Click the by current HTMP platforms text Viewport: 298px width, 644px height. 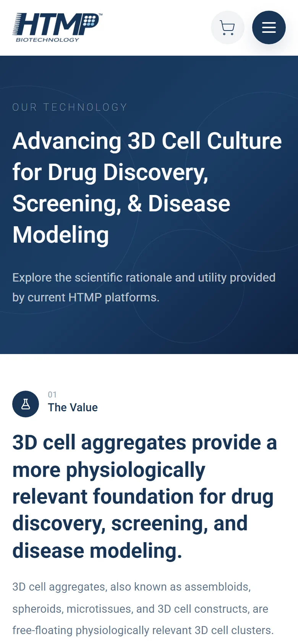coord(86,297)
